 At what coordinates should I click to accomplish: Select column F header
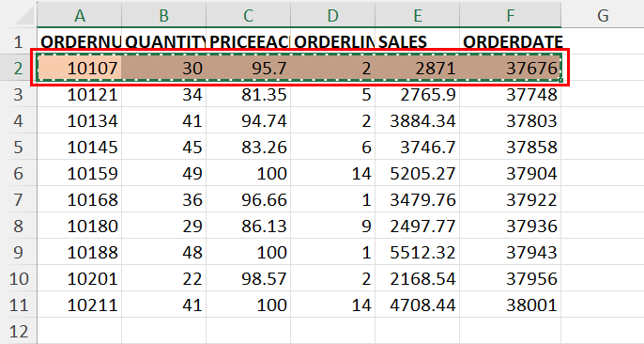pyautogui.click(x=511, y=15)
